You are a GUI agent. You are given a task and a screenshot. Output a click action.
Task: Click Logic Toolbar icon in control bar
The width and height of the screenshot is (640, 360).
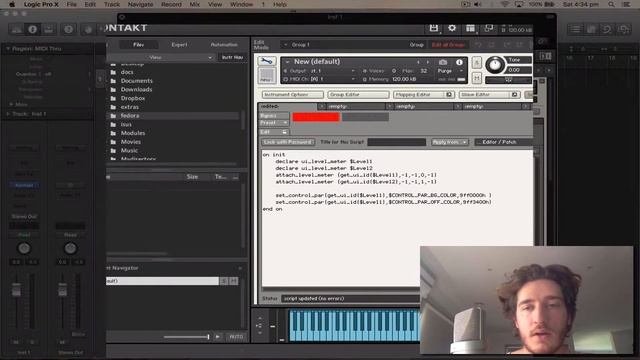click(49, 29)
